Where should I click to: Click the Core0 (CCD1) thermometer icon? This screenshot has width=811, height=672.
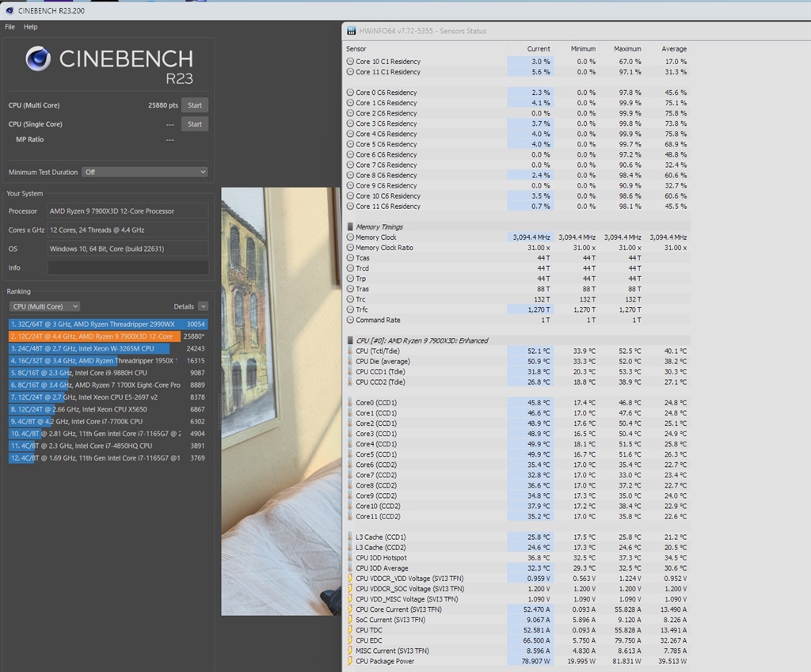[x=350, y=403]
